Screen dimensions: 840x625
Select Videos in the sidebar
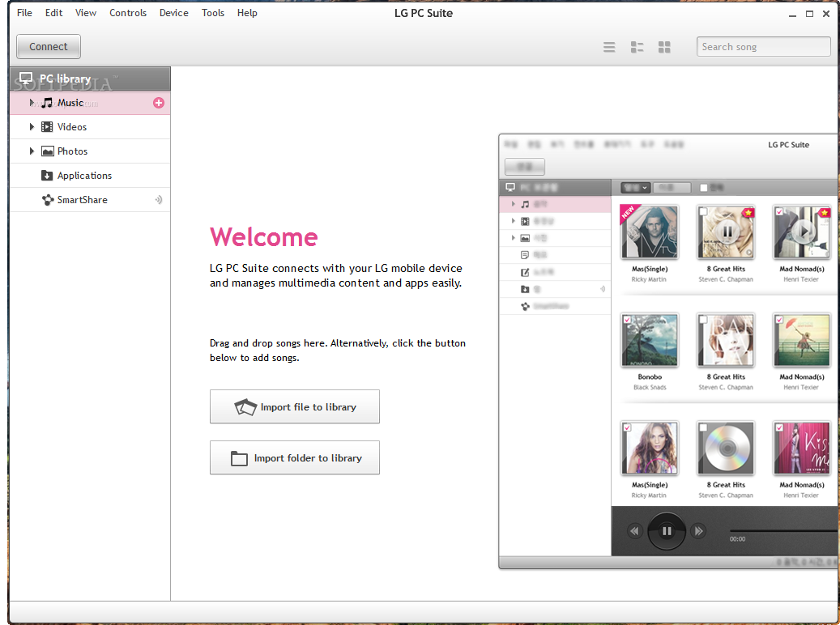[90, 127]
